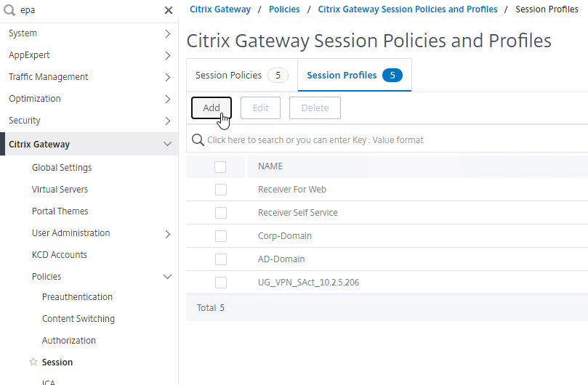The height and width of the screenshot is (385, 588).
Task: Expand the User Administration chevron
Action: pyautogui.click(x=168, y=235)
